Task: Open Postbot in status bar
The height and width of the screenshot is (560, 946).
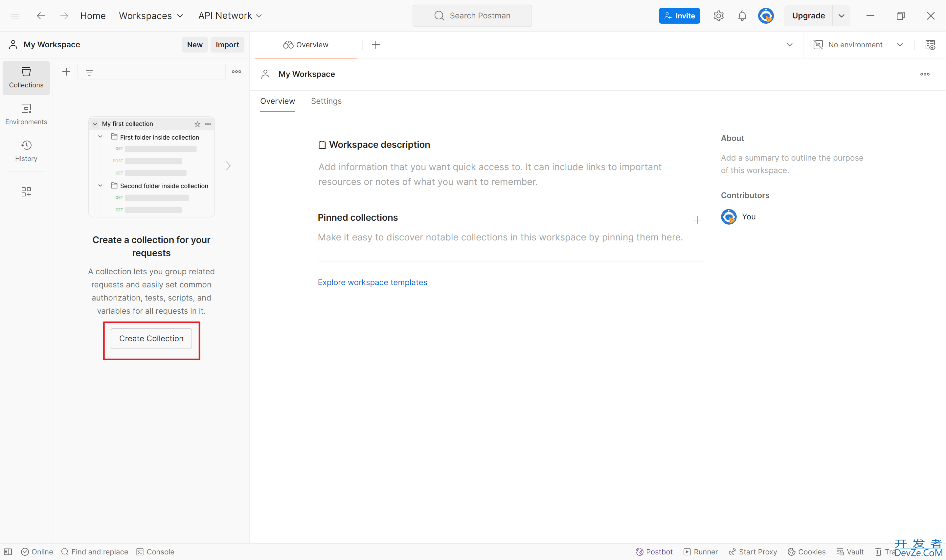Action: click(654, 552)
